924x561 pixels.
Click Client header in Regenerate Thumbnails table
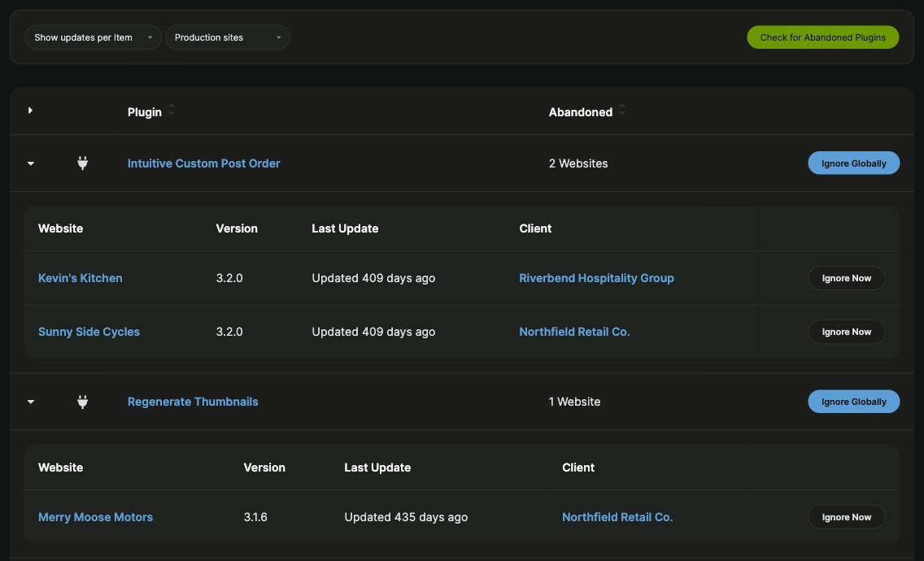(x=578, y=467)
